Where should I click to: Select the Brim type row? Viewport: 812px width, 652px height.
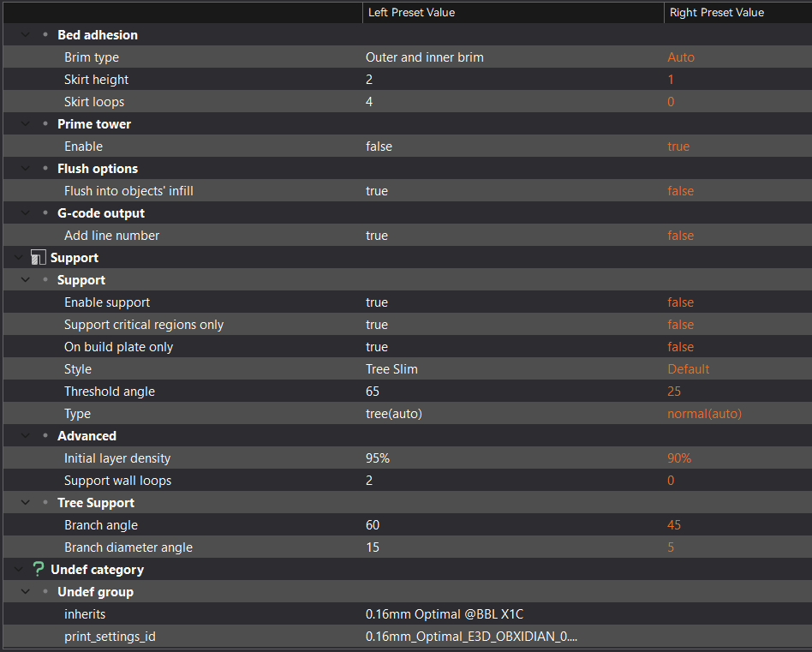pos(408,57)
